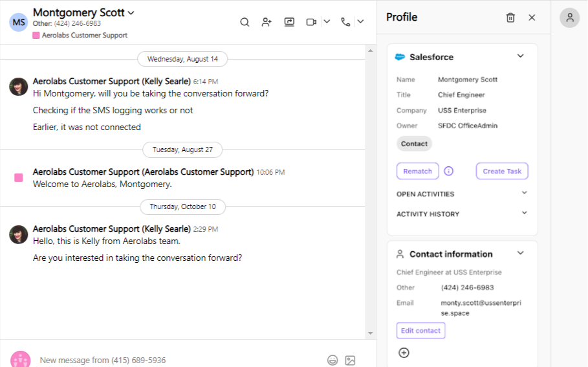Viewport: 588px width, 367px height.
Task: Click the 6:14 PM timestamp
Action: click(x=206, y=82)
